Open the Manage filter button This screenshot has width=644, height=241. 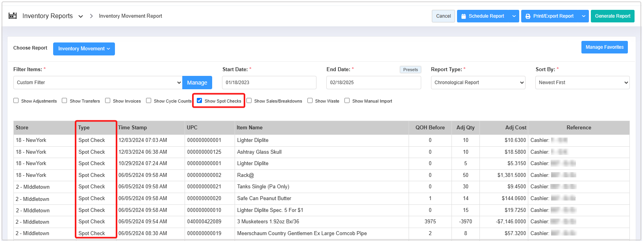point(197,83)
